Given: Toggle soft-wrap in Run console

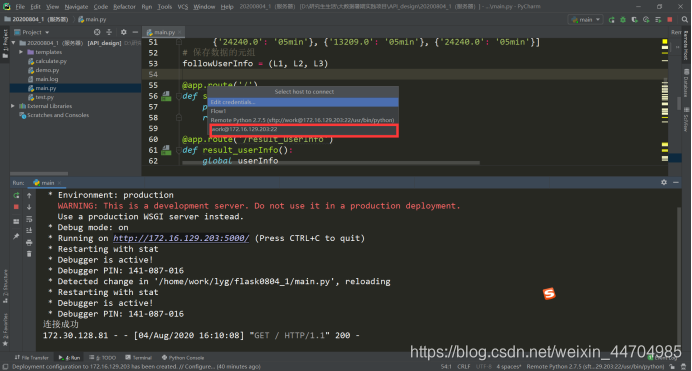Looking at the screenshot, I should (x=29, y=219).
